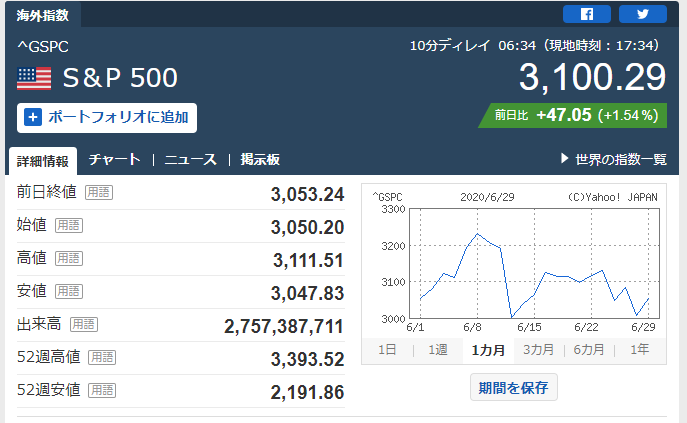
Task: Click the 52週高値 row label
Action: point(49,357)
